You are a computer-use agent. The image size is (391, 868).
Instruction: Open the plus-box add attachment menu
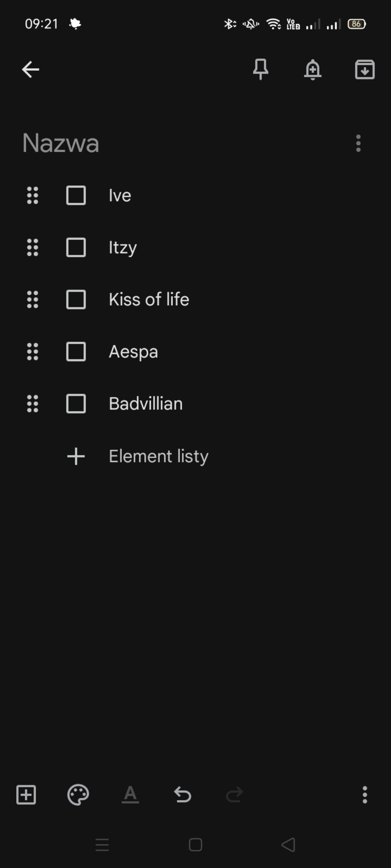(x=26, y=794)
